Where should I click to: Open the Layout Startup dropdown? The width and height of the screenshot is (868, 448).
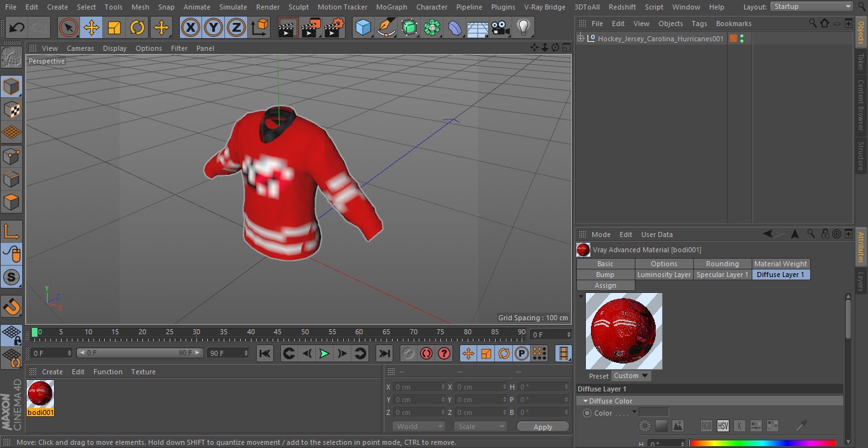[x=811, y=6]
